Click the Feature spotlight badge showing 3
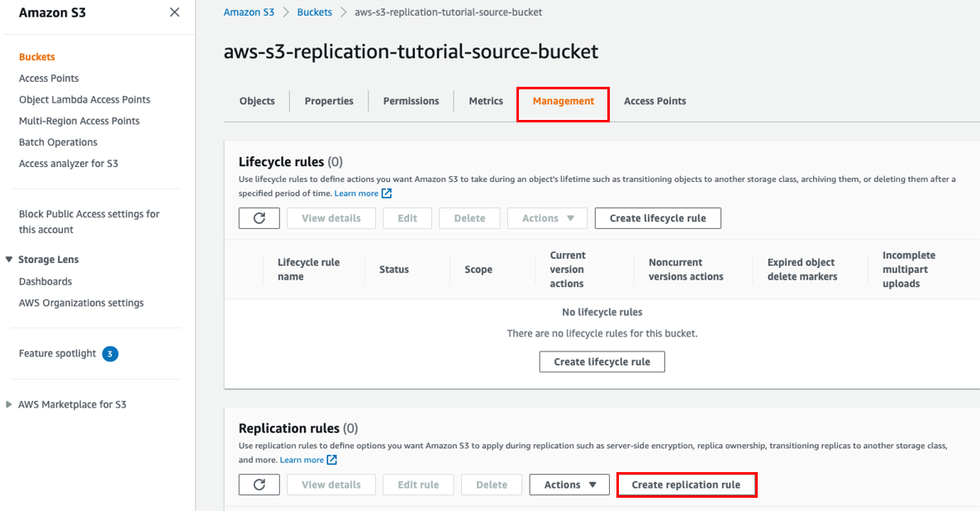This screenshot has height=511, width=980. [x=110, y=354]
